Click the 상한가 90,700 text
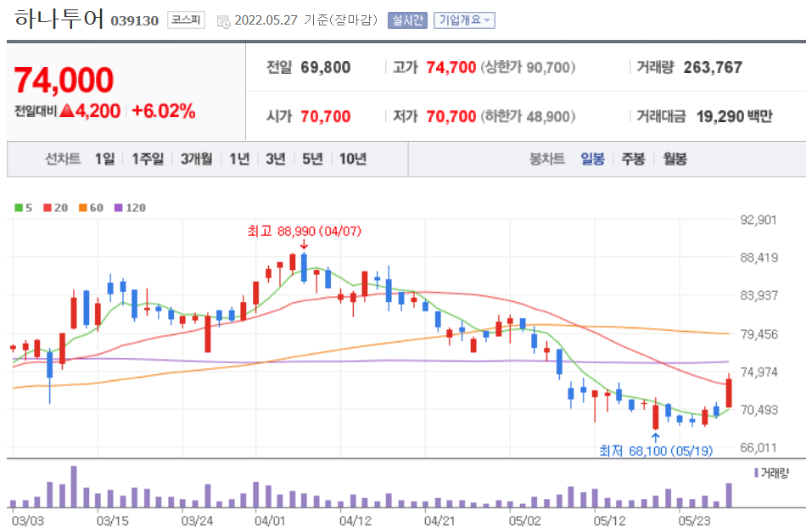 528,67
